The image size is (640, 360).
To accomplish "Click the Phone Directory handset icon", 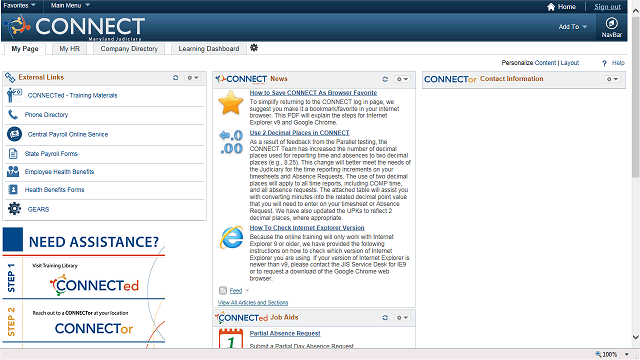I will click(13, 115).
